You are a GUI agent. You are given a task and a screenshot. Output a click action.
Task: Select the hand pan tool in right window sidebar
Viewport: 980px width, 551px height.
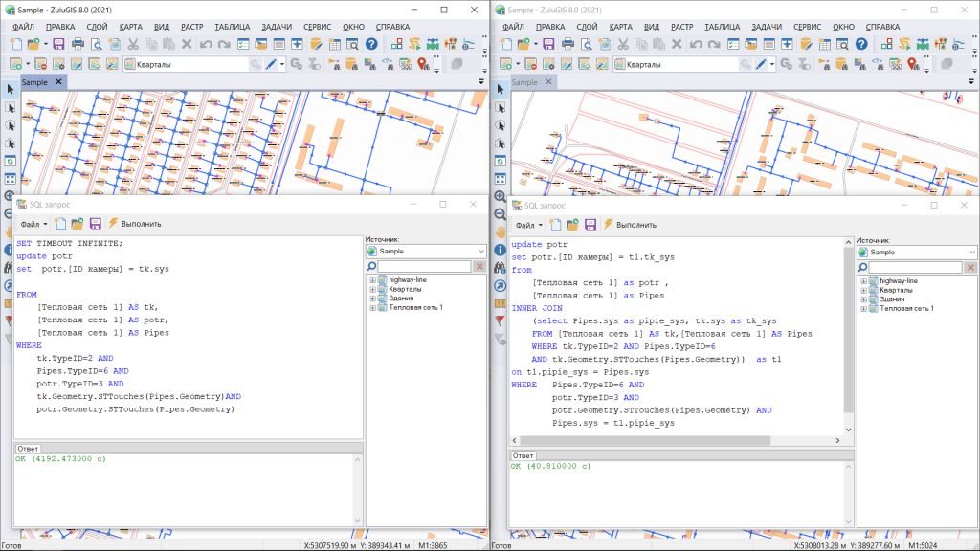click(501, 231)
